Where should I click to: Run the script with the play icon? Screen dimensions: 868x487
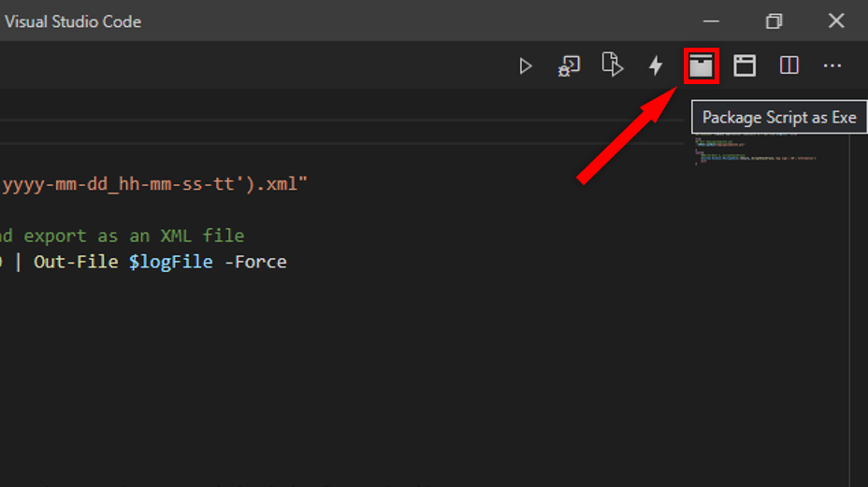click(x=526, y=66)
